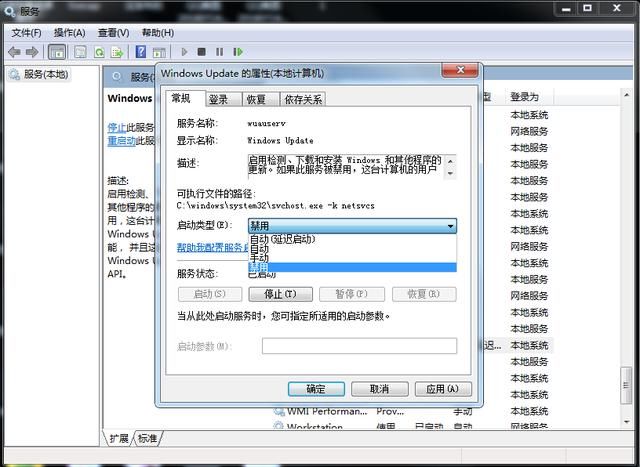Open the 操作(A) menu
640x467 pixels.
(x=69, y=33)
